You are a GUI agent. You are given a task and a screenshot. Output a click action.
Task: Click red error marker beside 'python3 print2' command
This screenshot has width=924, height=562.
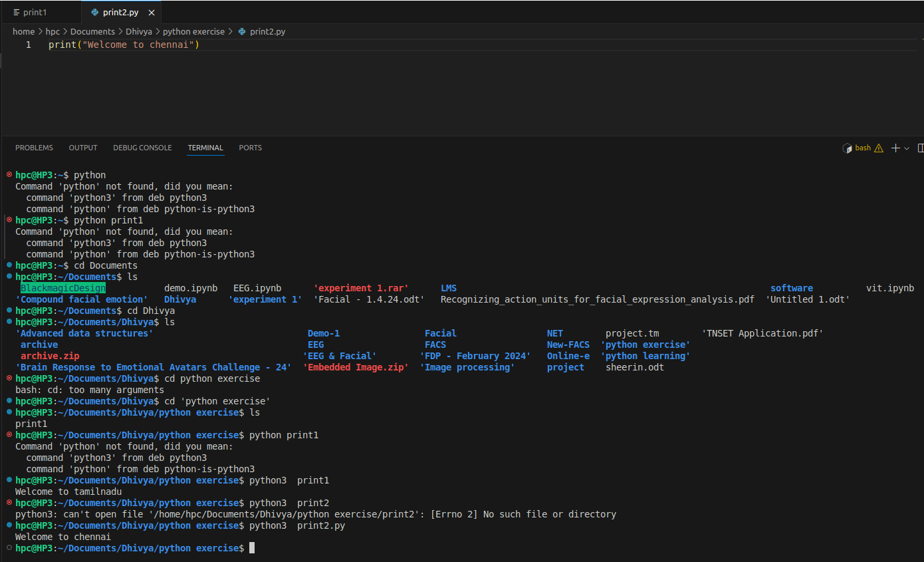[x=9, y=502]
